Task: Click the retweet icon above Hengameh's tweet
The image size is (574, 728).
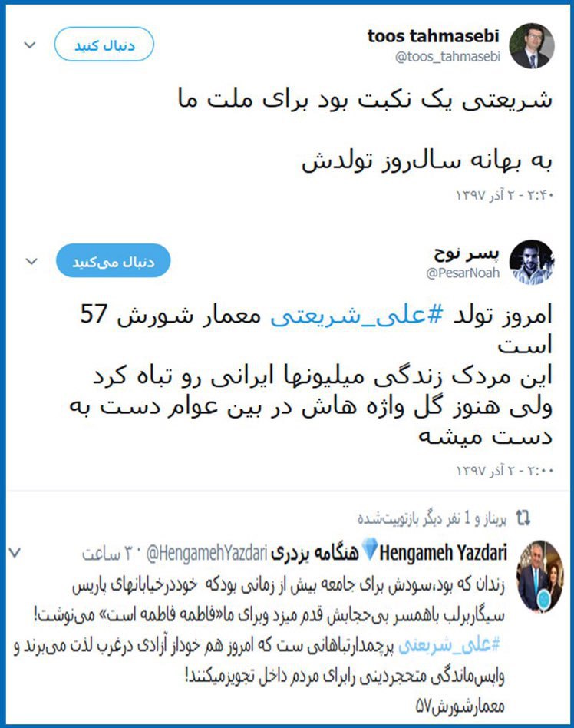Action: click(523, 518)
